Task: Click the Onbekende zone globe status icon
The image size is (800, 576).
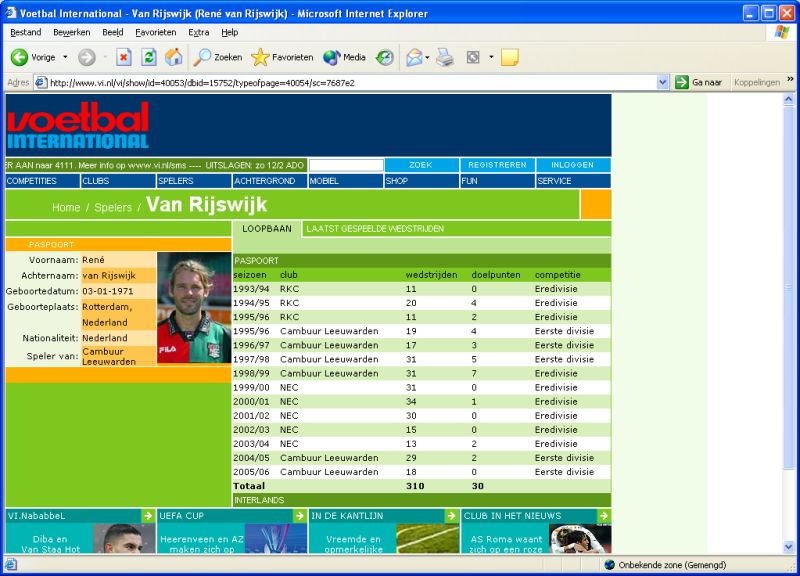Action: pos(609,565)
